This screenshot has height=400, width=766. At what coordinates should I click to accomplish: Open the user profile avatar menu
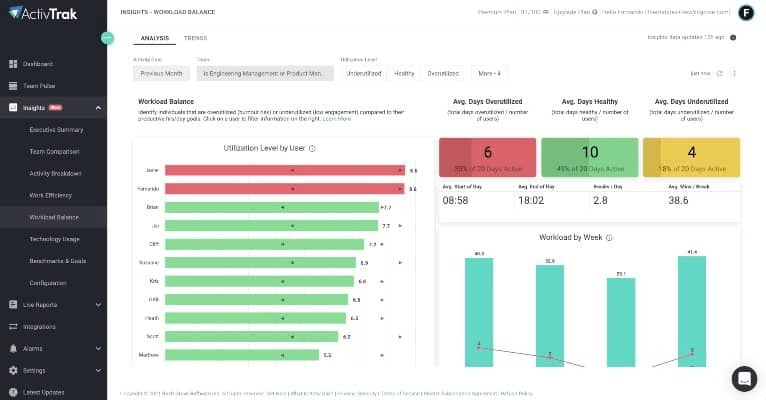click(x=746, y=13)
